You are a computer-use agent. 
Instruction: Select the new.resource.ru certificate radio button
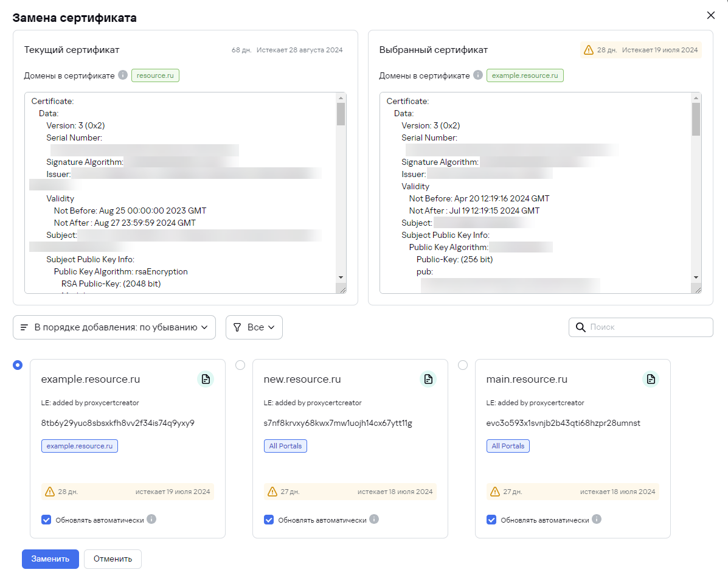point(240,365)
